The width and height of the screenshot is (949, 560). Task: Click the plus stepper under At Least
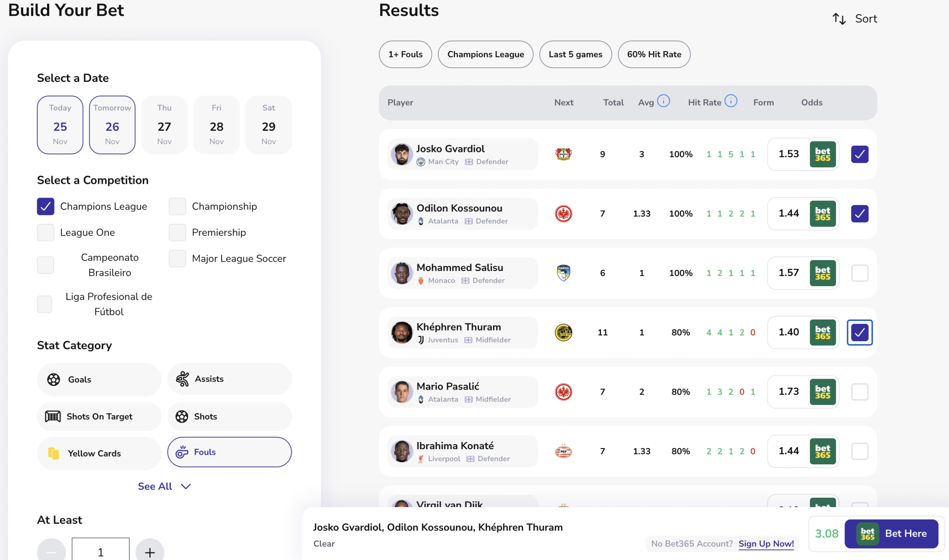tap(150, 552)
